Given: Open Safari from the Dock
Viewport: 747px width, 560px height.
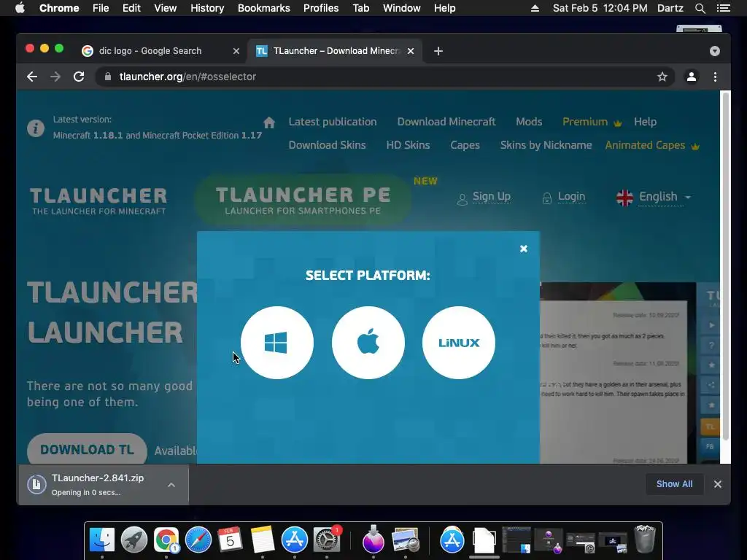Looking at the screenshot, I should (x=198, y=540).
